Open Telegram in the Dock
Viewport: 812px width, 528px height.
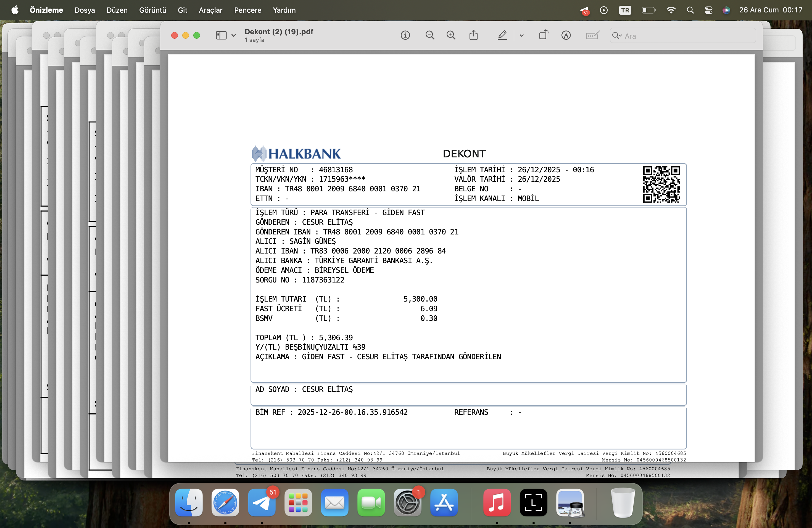click(x=262, y=502)
